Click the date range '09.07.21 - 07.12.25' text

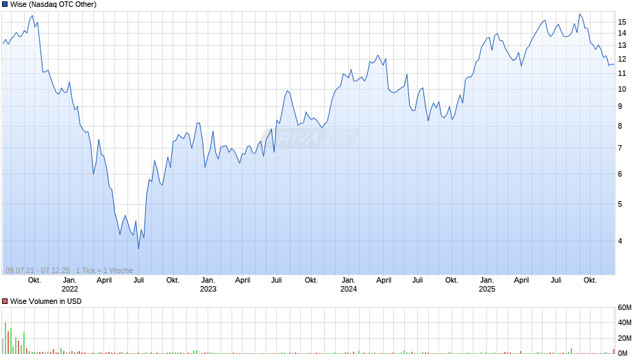38,270
